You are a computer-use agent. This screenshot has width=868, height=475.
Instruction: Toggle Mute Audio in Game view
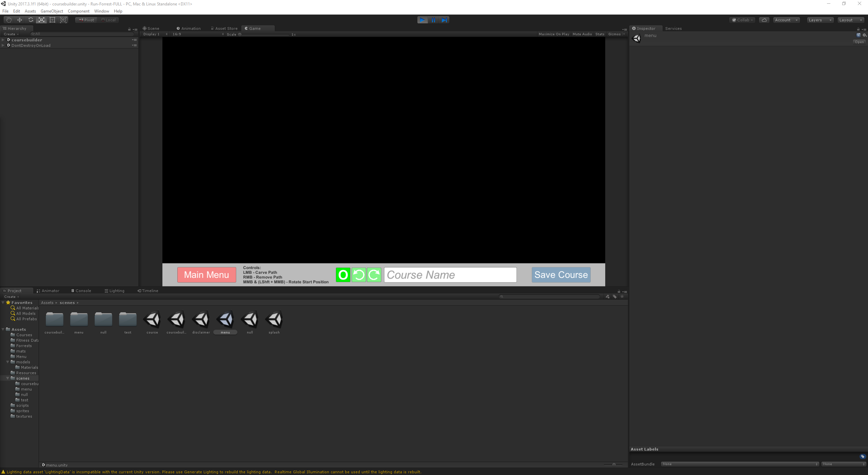click(x=582, y=34)
